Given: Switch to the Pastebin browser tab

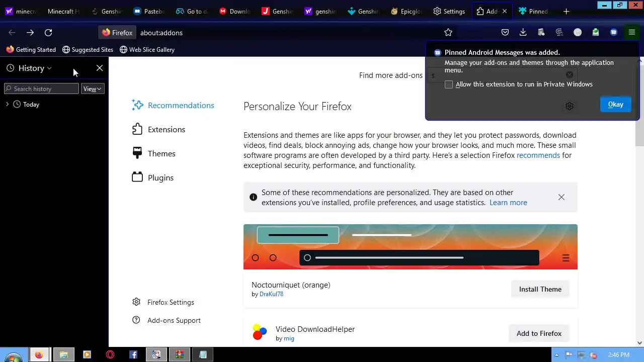Looking at the screenshot, I should click(x=149, y=11).
